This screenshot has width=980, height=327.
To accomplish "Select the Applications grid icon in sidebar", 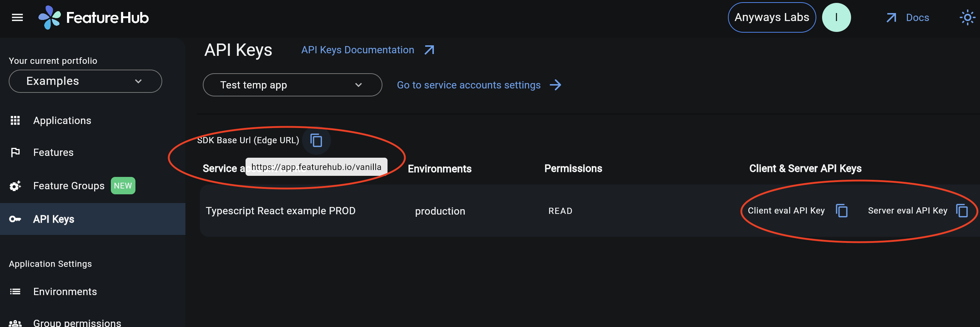I will (15, 120).
